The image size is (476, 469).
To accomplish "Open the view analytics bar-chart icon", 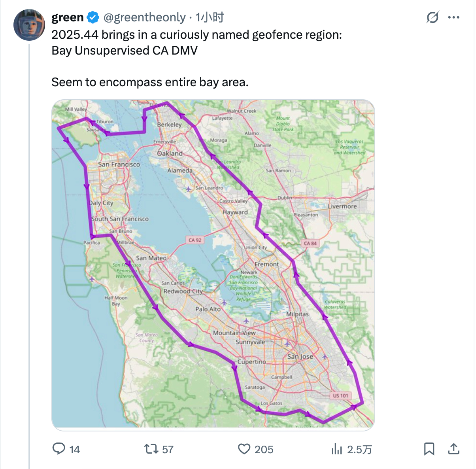I will point(336,449).
